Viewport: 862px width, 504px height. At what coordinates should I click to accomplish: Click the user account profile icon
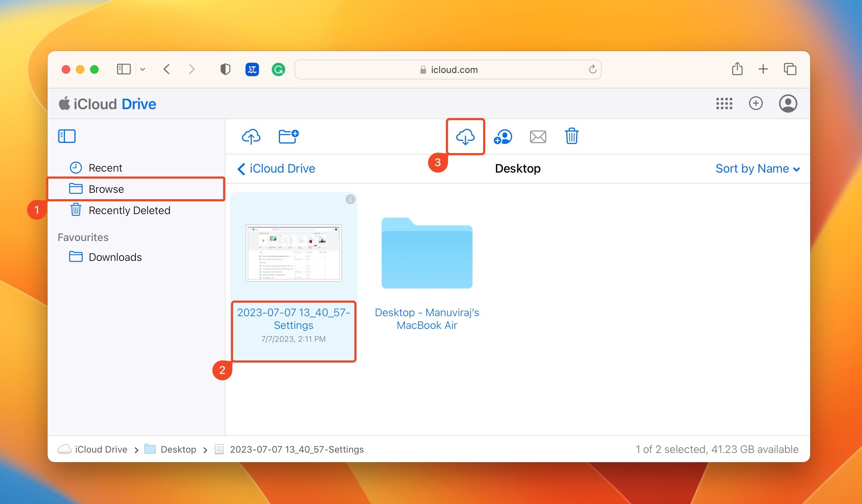coord(788,102)
